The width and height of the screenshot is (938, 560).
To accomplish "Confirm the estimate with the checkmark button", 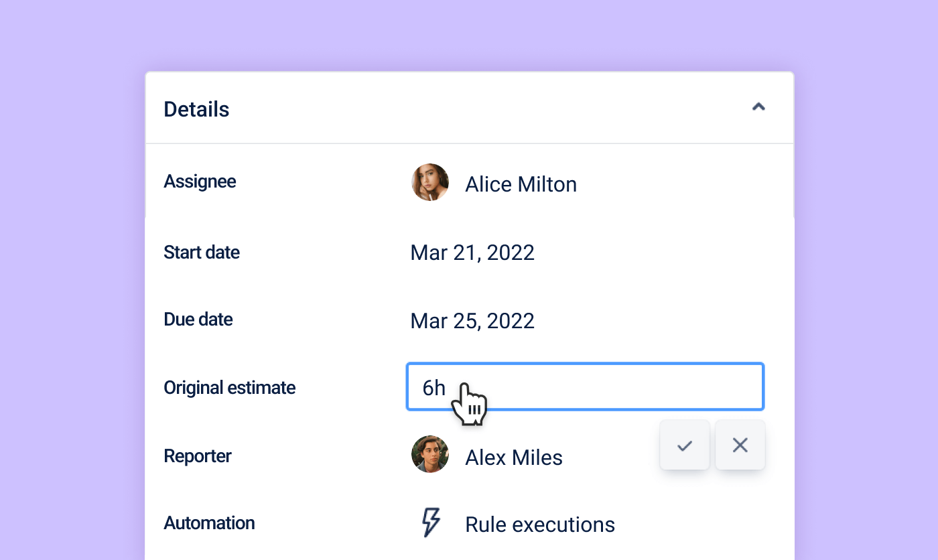I will 685,445.
